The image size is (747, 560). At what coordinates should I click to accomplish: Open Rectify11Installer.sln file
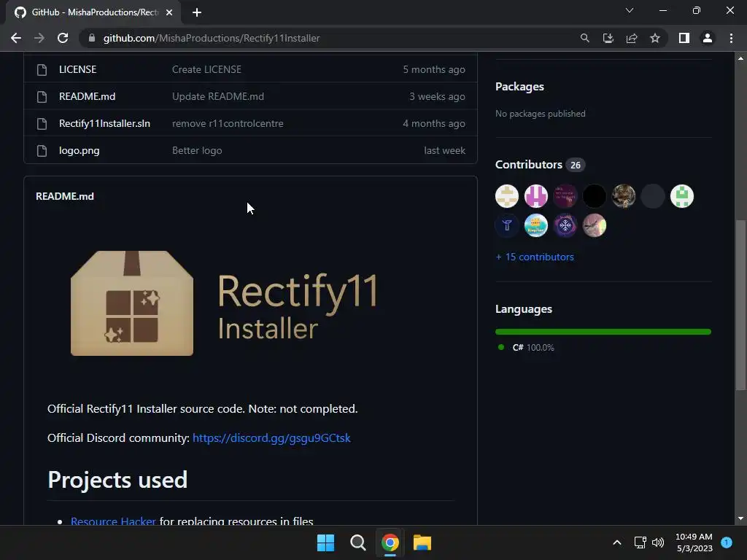[x=104, y=123]
